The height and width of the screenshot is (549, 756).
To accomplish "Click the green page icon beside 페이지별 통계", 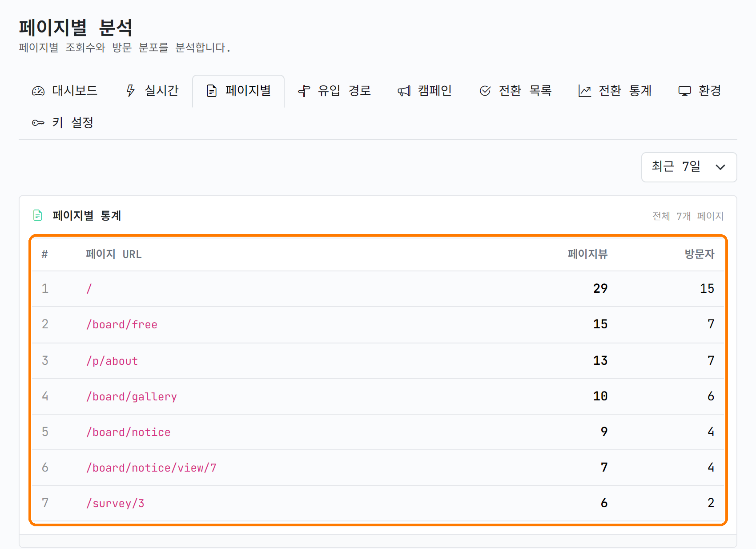I will (x=38, y=215).
